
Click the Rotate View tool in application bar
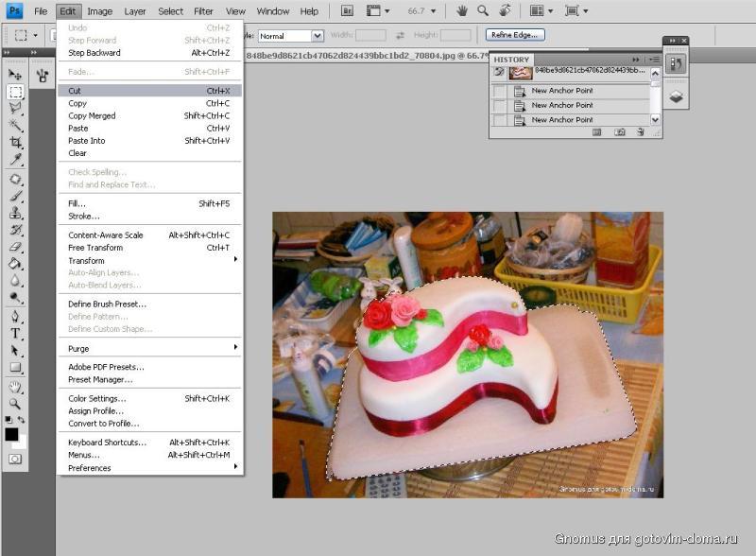coord(505,10)
